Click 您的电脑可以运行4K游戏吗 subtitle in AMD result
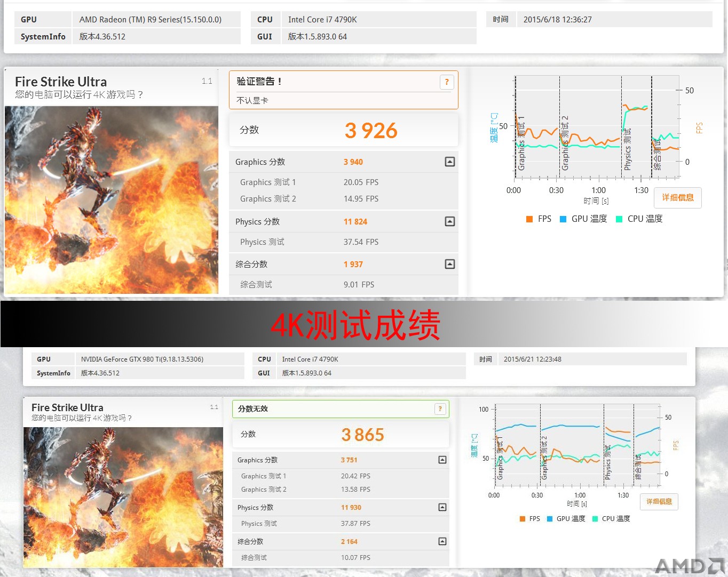The image size is (728, 577). click(x=79, y=95)
